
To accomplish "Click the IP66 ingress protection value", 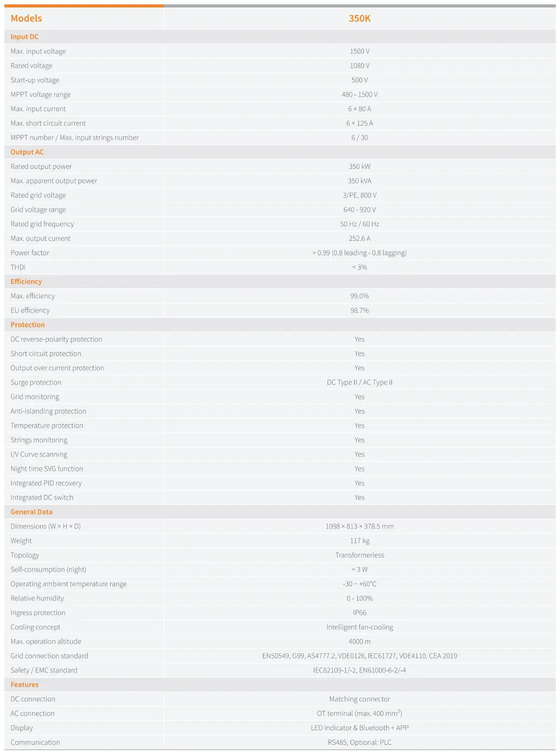I will [x=359, y=612].
